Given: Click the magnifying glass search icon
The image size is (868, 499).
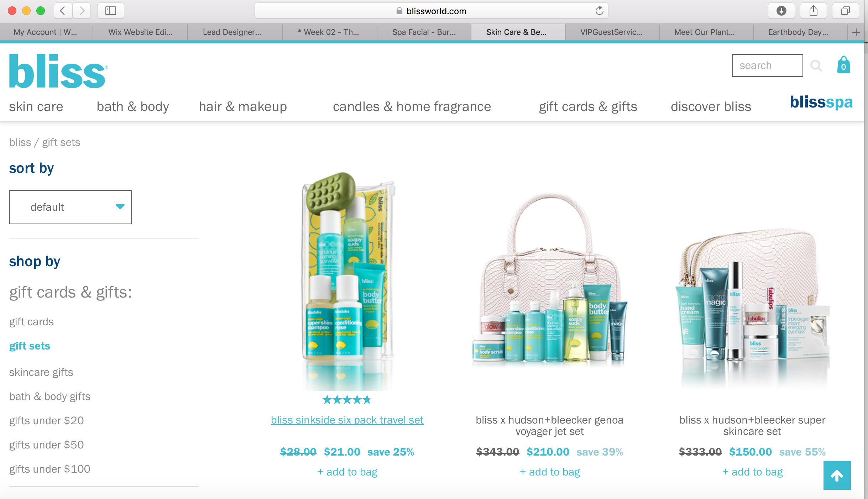Looking at the screenshot, I should (816, 65).
